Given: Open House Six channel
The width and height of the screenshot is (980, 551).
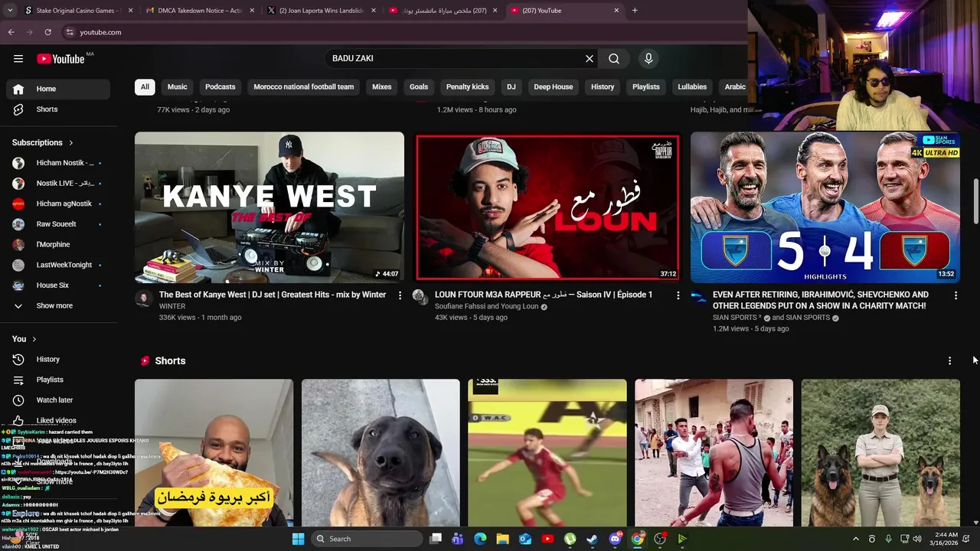Looking at the screenshot, I should click(58, 285).
